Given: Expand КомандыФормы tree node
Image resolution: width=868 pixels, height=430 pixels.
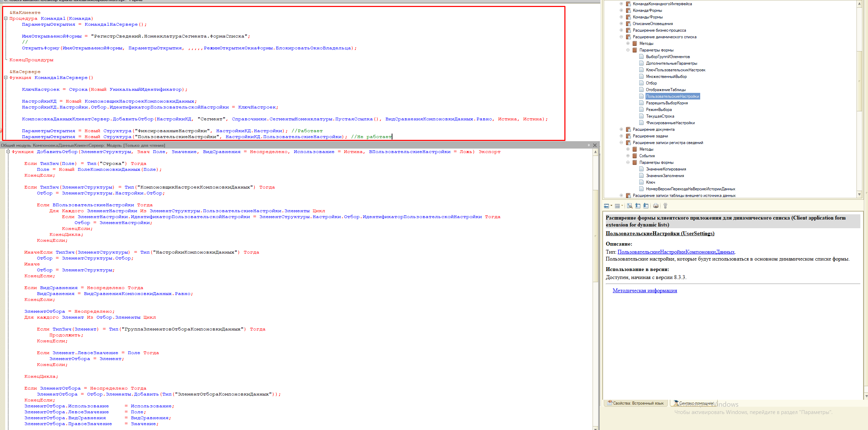Looking at the screenshot, I should 621,17.
